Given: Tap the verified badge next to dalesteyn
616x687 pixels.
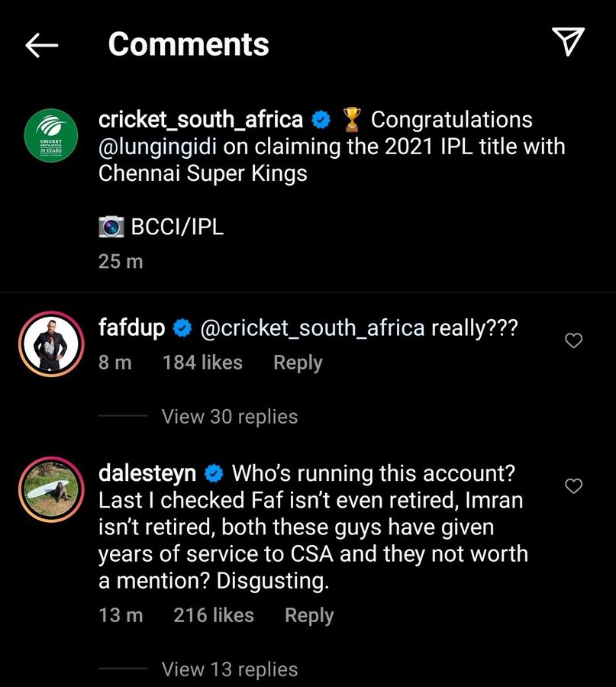Looking at the screenshot, I should [x=214, y=474].
